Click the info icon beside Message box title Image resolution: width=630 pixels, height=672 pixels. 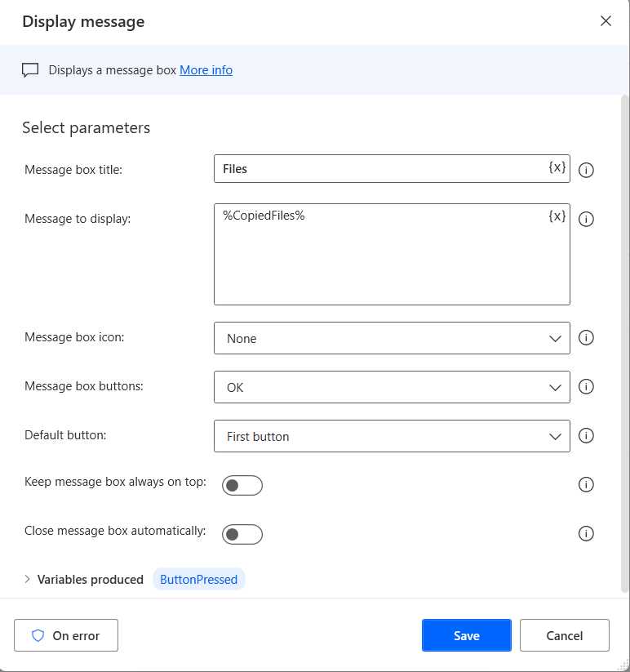(586, 170)
